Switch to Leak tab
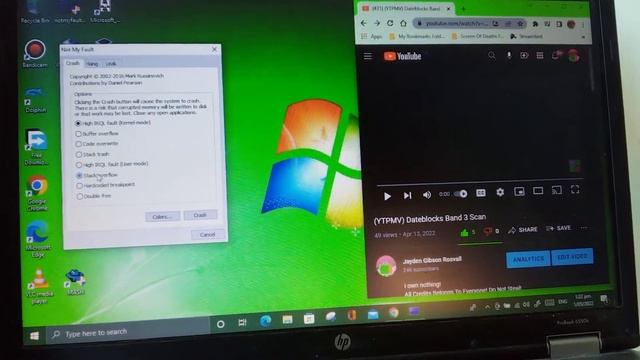 click(x=111, y=64)
